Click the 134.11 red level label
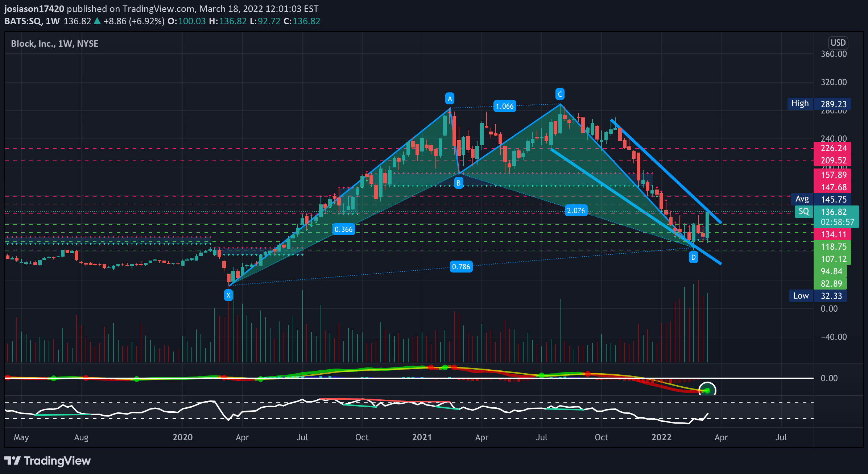Image resolution: width=868 pixels, height=474 pixels. point(832,234)
